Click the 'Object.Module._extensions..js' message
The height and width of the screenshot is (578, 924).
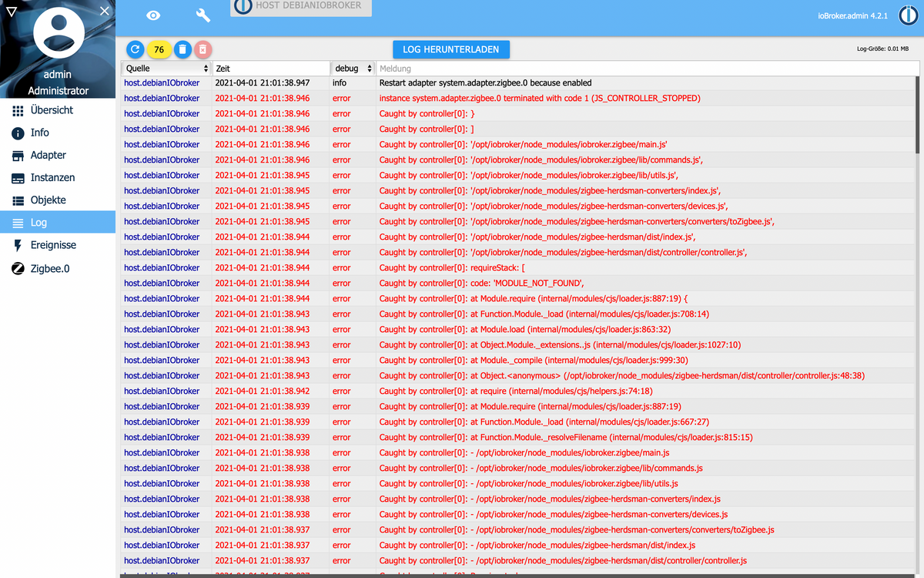coord(560,344)
